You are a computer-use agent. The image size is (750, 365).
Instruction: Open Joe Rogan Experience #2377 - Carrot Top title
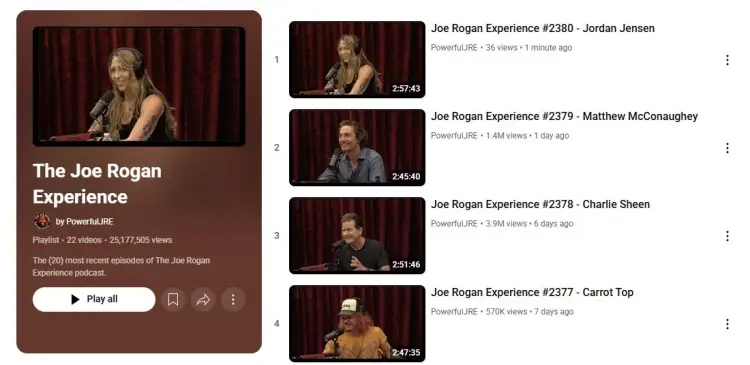pyautogui.click(x=532, y=292)
